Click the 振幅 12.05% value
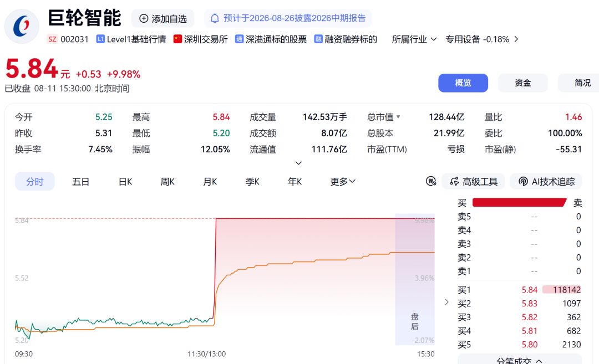Image resolution: width=599 pixels, height=364 pixels. 215,149
